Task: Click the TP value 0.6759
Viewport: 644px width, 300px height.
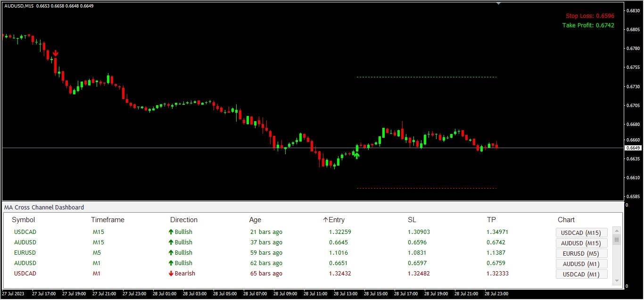Action: click(496, 263)
